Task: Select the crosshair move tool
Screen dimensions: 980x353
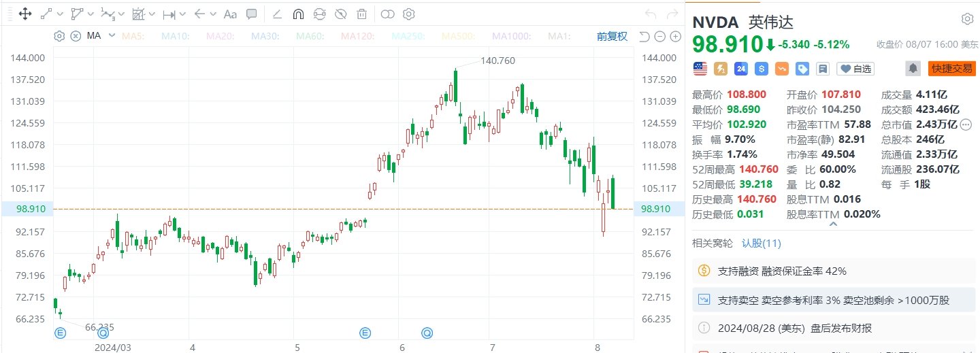Action: (24, 14)
